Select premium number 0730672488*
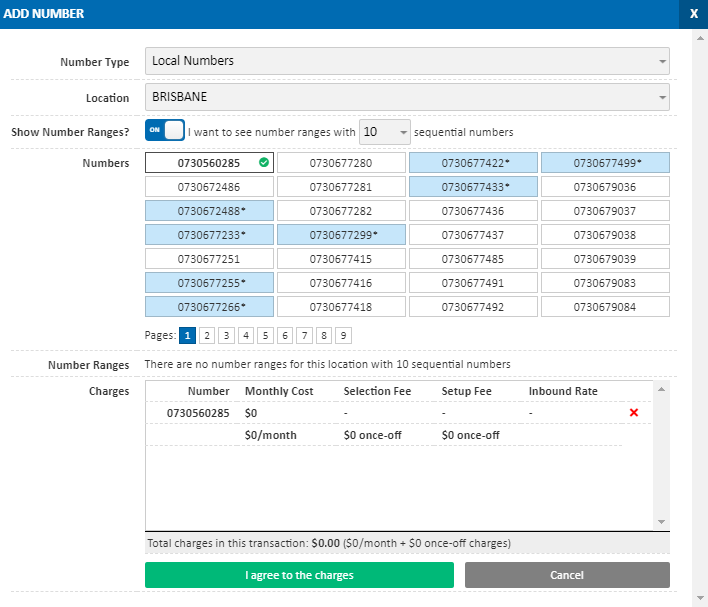The width and height of the screenshot is (708, 607). 209,210
